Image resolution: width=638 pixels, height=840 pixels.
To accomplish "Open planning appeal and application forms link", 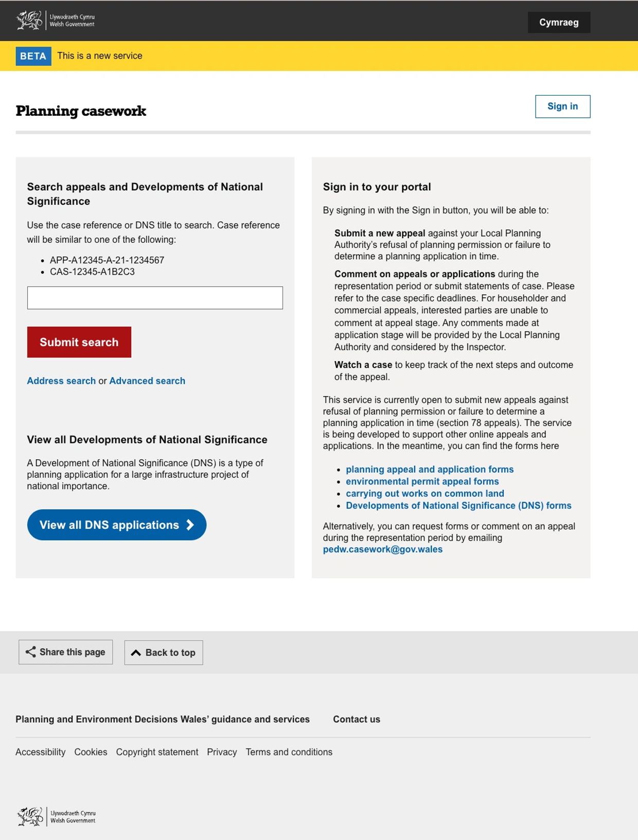I will pos(430,469).
